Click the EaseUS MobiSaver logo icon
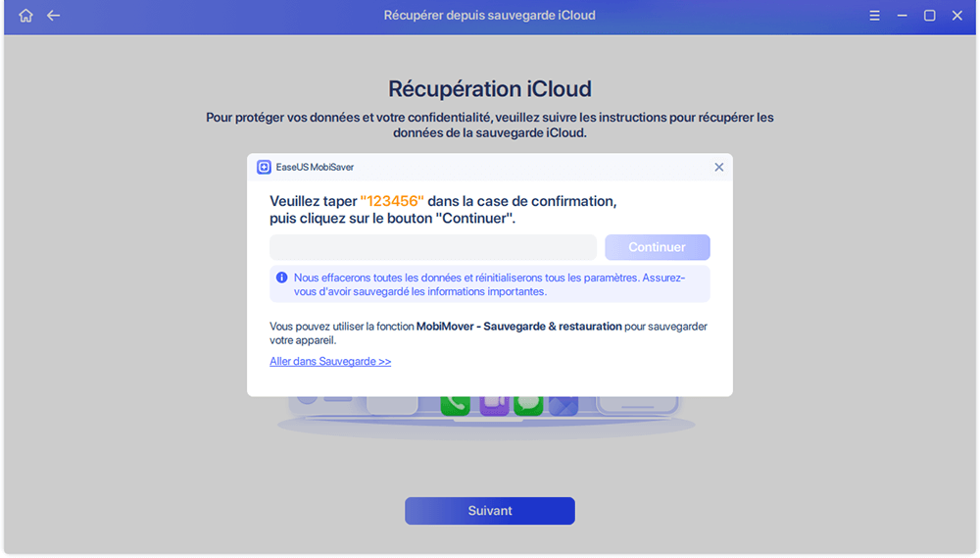The height and width of the screenshot is (558, 980). point(264,167)
